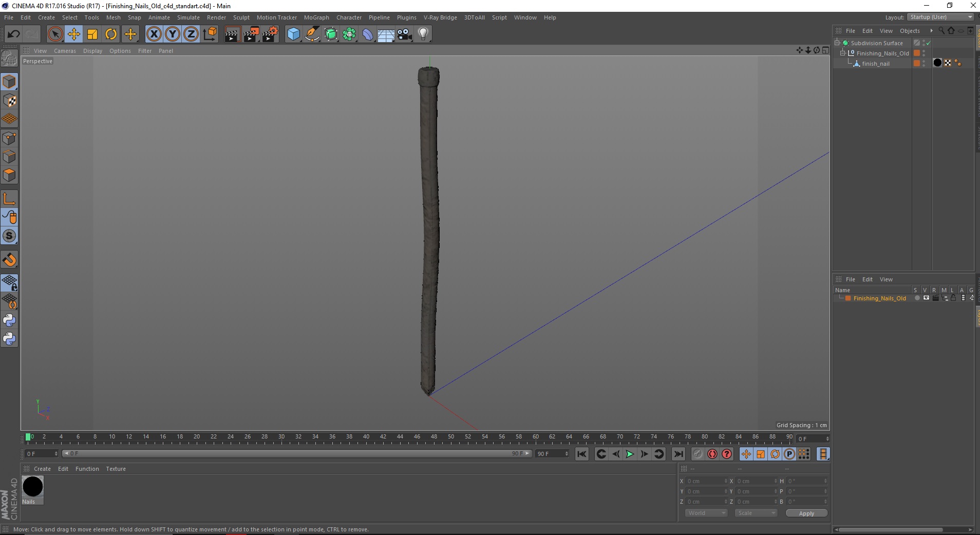Click timeline marker at frame 44
Image resolution: width=980 pixels, height=535 pixels.
pos(400,438)
